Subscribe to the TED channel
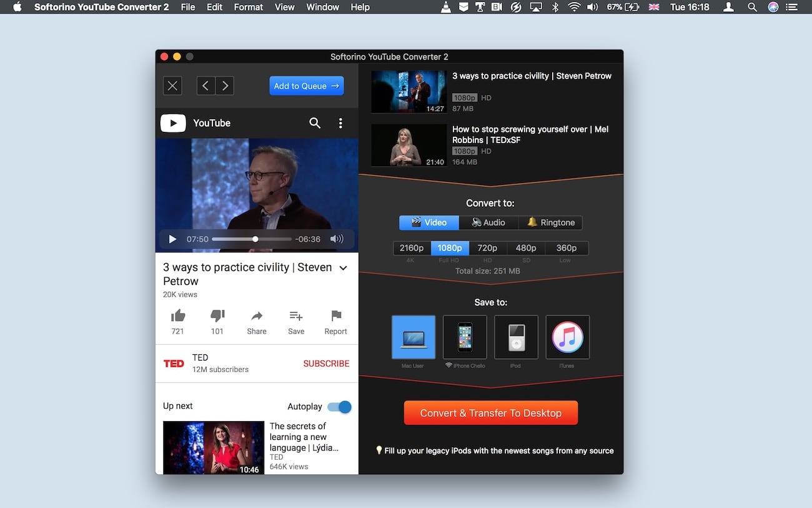812x508 pixels. [326, 364]
